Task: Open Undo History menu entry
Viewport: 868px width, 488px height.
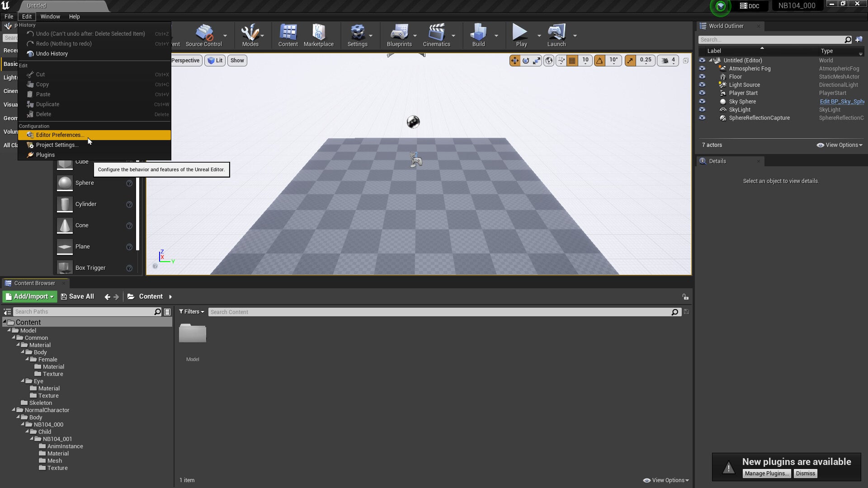Action: tap(94, 54)
